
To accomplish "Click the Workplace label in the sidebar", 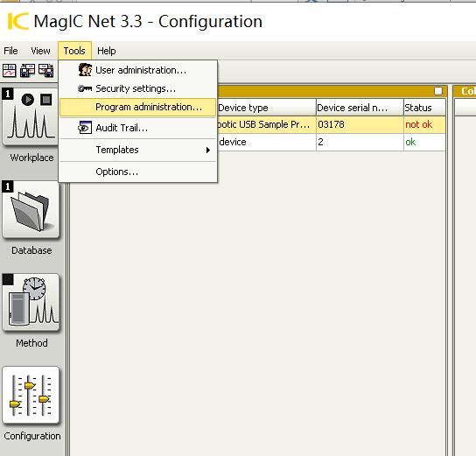I will point(31,158).
